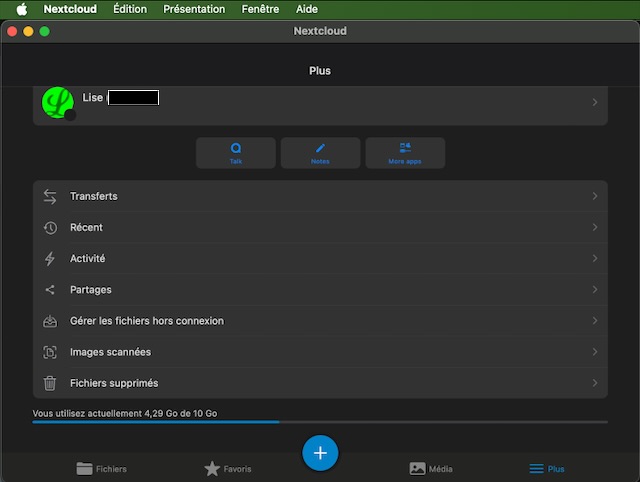640x482 pixels.
Task: Click the Images scannées scanner icon
Action: coord(50,352)
